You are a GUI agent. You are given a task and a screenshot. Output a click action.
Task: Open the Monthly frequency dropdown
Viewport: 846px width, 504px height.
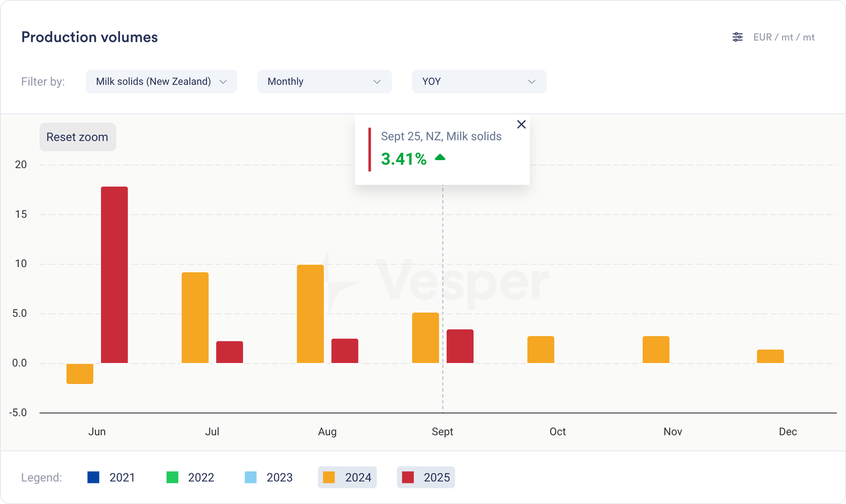(x=324, y=81)
